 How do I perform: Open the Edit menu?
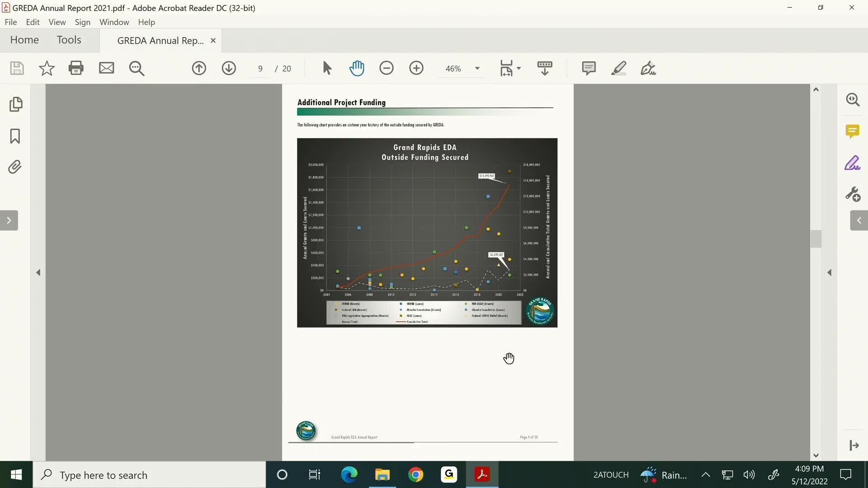point(33,22)
